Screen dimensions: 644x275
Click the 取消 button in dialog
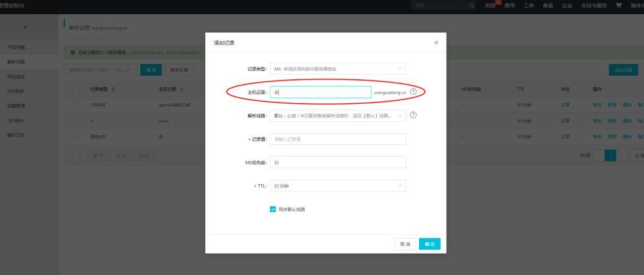405,244
